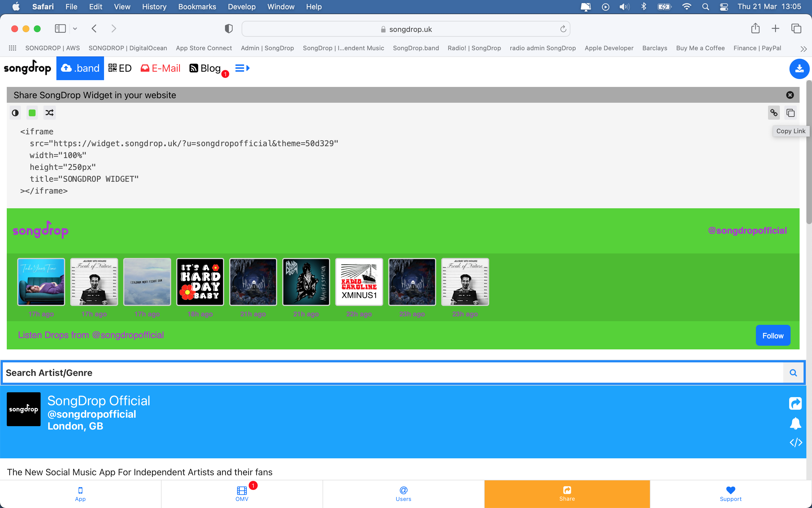Toggle the dark/light contrast theme icon
The width and height of the screenshot is (812, 508).
click(15, 113)
